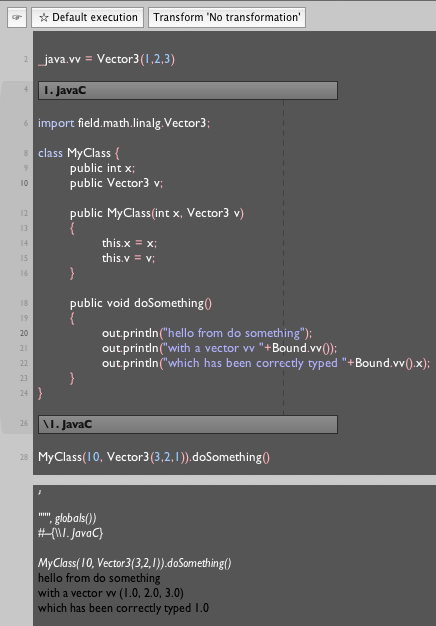
Task: Click the italic '#--{\\1. JavaC}' output line
Action: tap(71, 533)
